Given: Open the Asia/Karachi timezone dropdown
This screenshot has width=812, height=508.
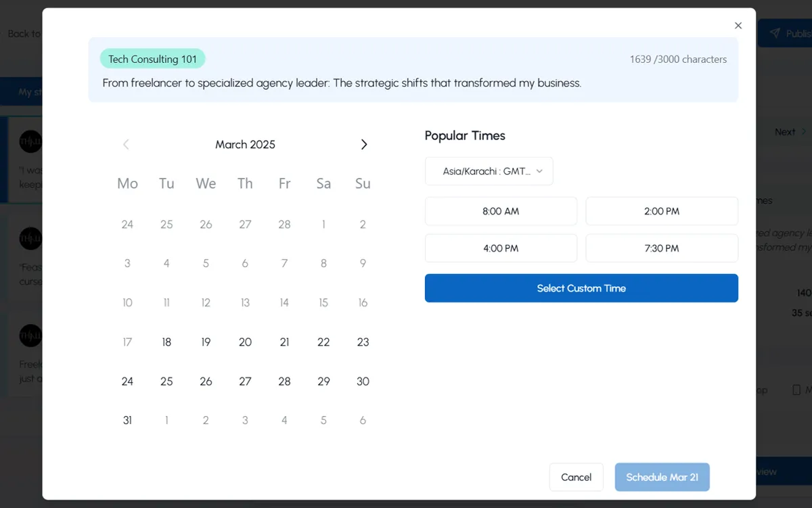Looking at the screenshot, I should [489, 170].
